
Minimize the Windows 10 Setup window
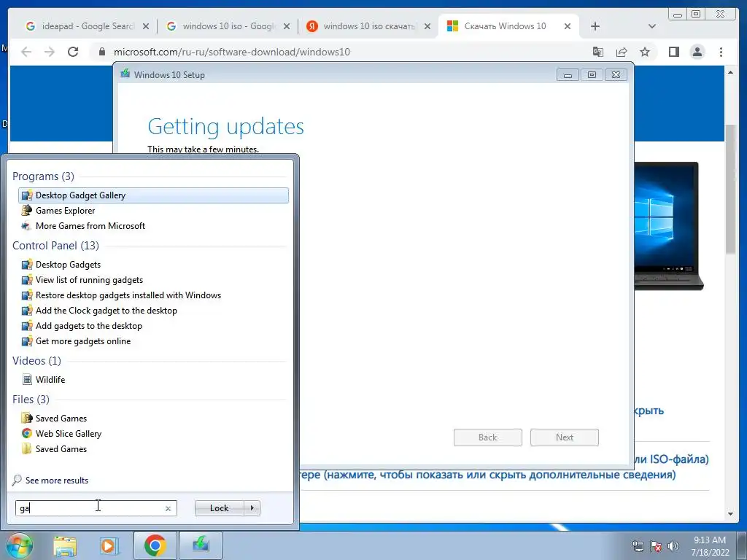(x=568, y=75)
